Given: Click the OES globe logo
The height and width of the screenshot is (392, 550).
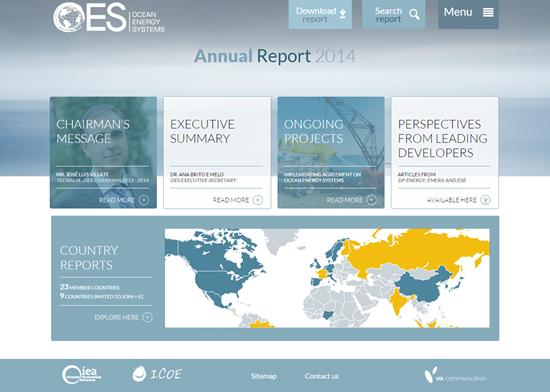Looking at the screenshot, I should 69,17.
